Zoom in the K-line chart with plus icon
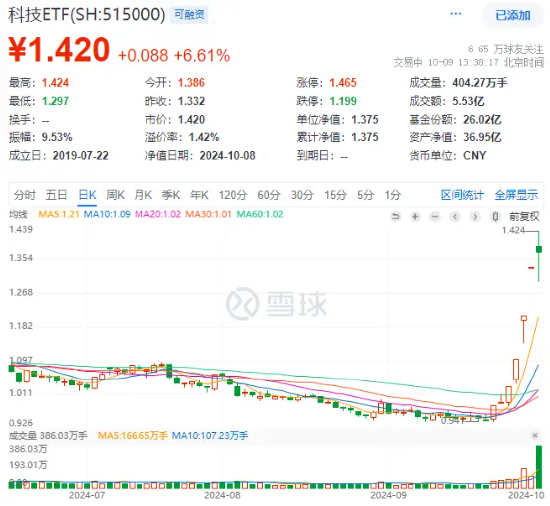 (x=415, y=217)
